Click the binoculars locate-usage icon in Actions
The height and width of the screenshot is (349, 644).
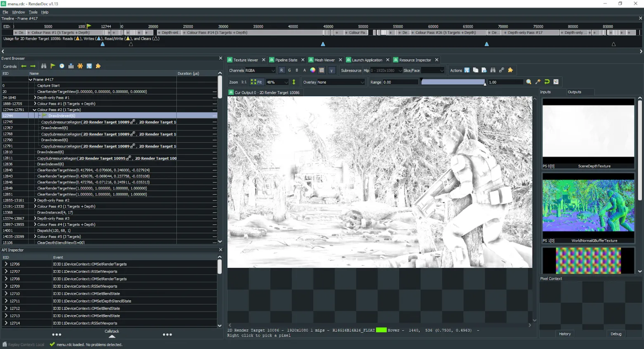click(493, 70)
